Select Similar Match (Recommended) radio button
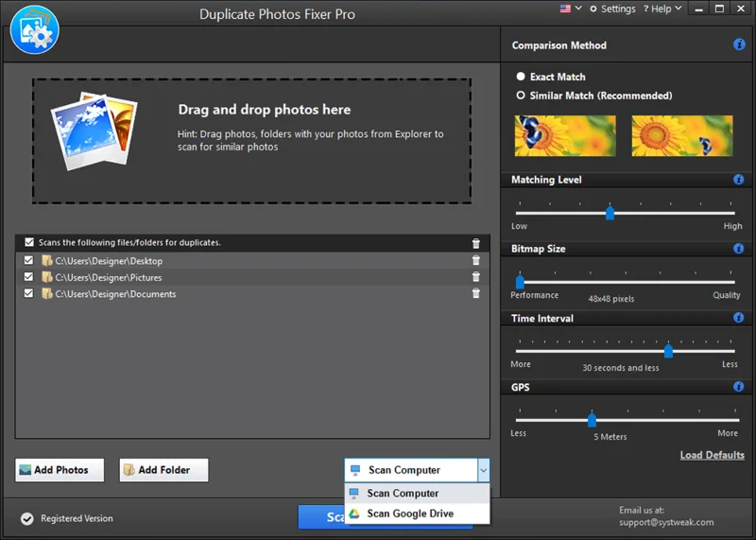The width and height of the screenshot is (756, 540). click(521, 96)
